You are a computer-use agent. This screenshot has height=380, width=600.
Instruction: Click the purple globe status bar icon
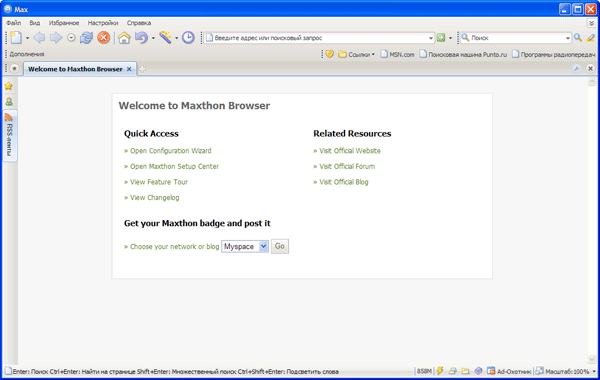[478, 371]
